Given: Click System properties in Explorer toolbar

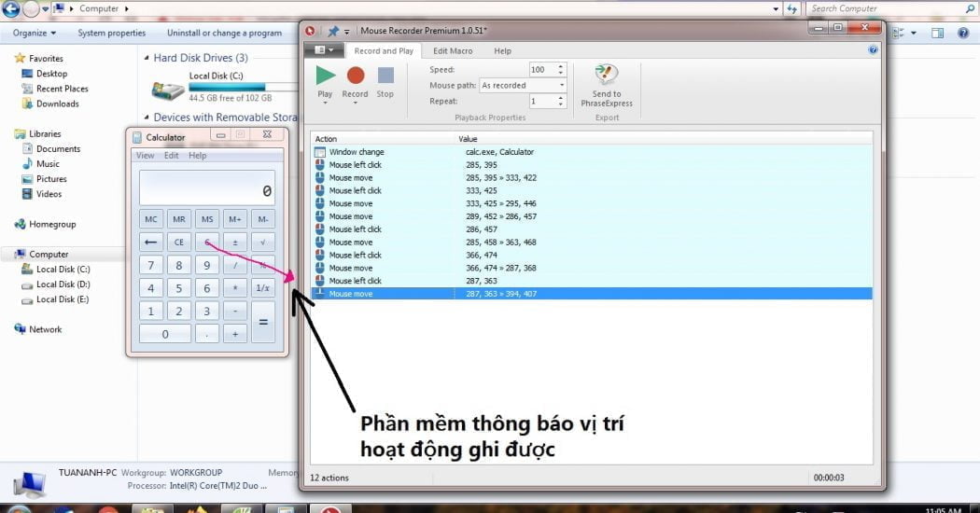Looking at the screenshot, I should (x=111, y=34).
